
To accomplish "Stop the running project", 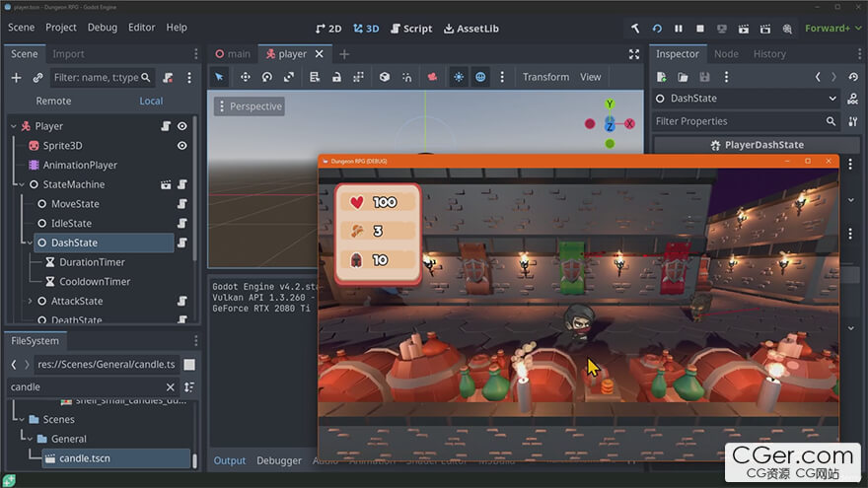I will coord(699,29).
